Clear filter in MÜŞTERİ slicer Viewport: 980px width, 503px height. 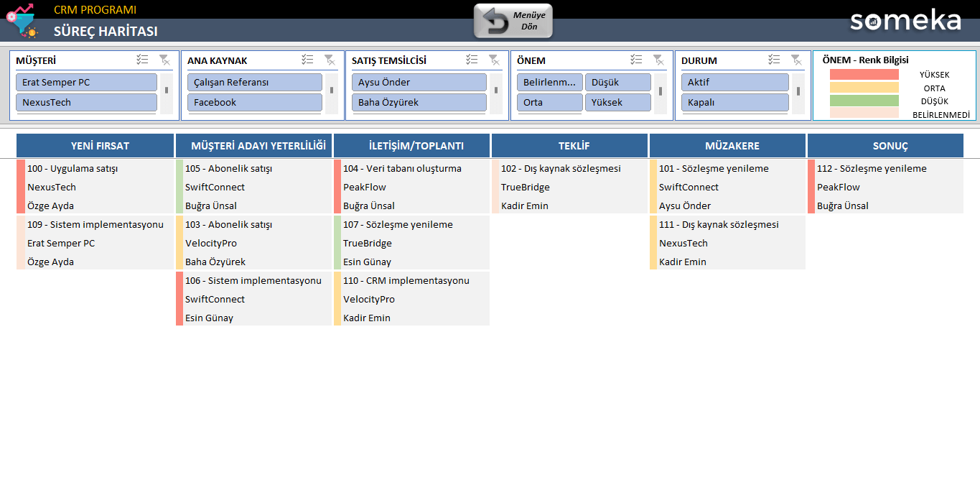coord(164,60)
